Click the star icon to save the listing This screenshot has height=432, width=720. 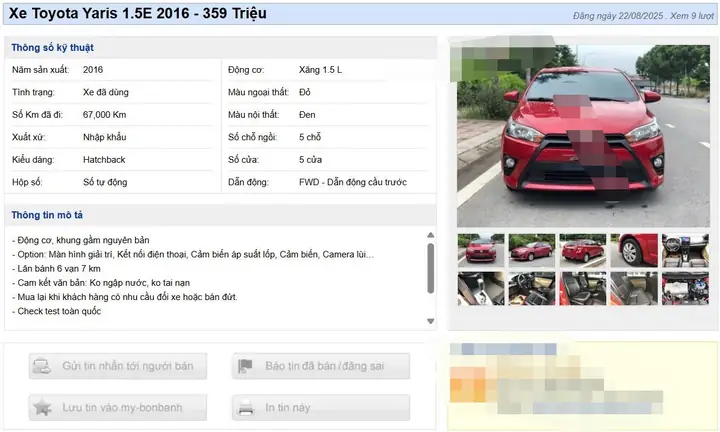(42, 407)
